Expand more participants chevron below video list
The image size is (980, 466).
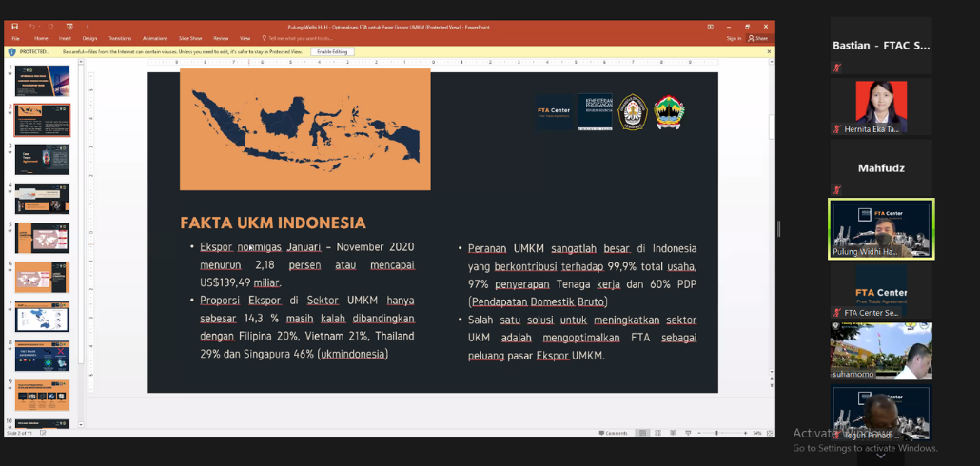(880, 456)
